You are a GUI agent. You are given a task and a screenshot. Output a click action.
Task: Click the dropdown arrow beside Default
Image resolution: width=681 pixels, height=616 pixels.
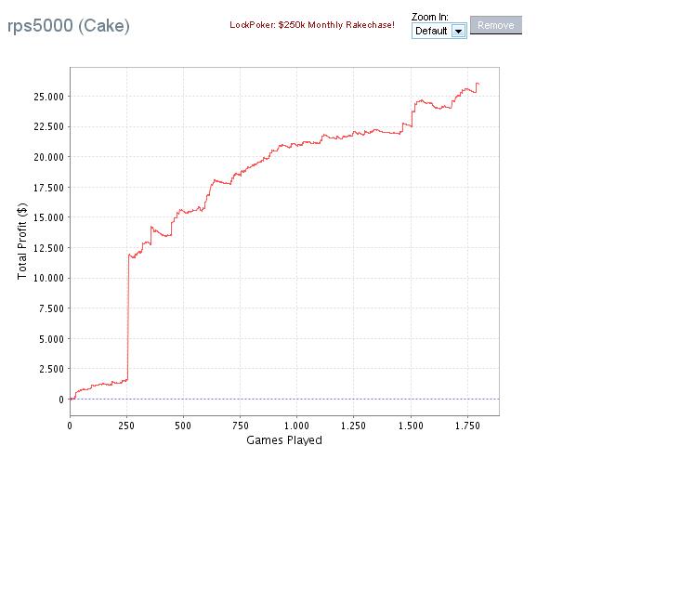coord(458,31)
